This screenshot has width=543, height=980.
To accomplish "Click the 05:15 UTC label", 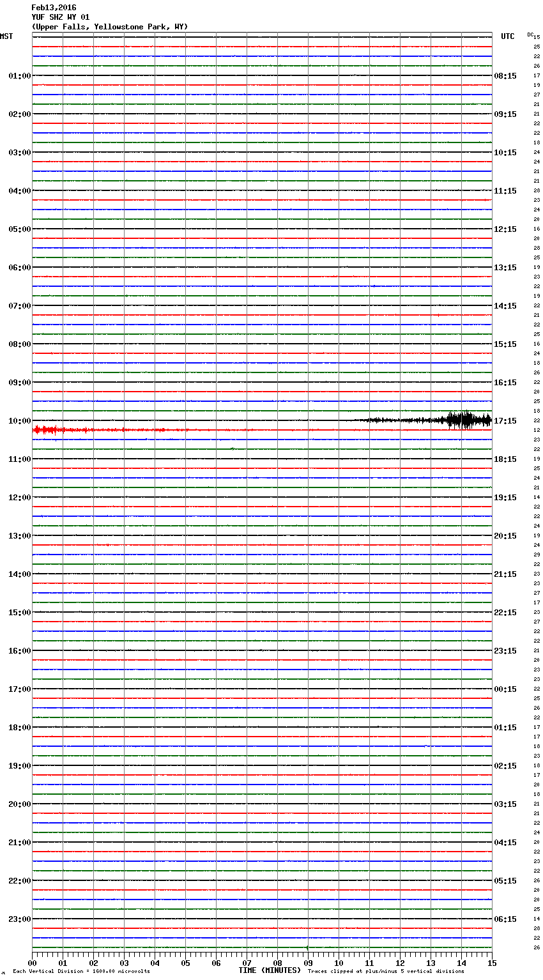I will pos(505,881).
